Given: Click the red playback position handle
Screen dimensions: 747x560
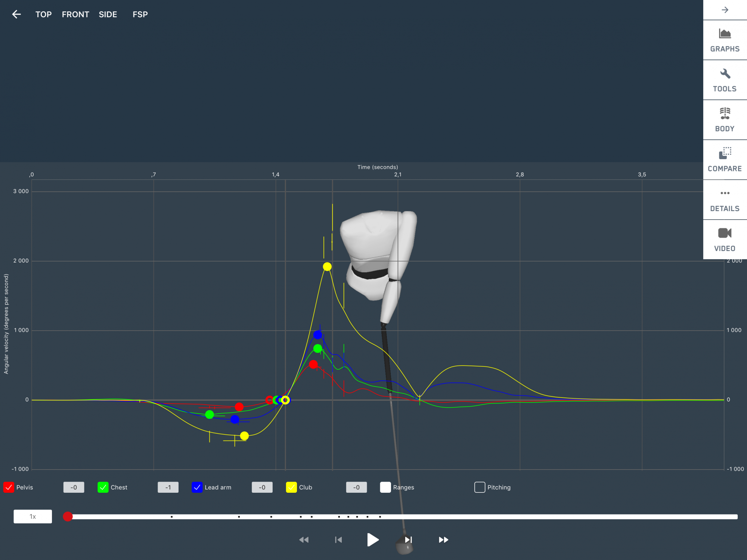Looking at the screenshot, I should pos(68,516).
